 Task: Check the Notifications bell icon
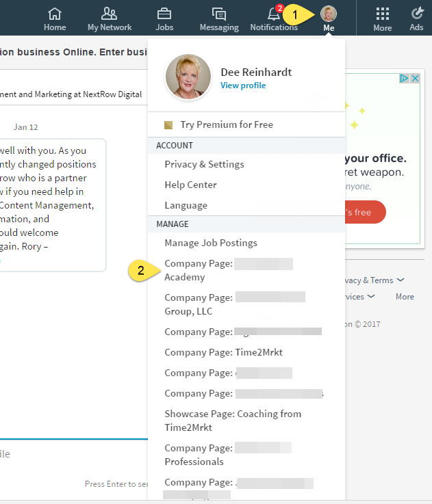coord(274,14)
